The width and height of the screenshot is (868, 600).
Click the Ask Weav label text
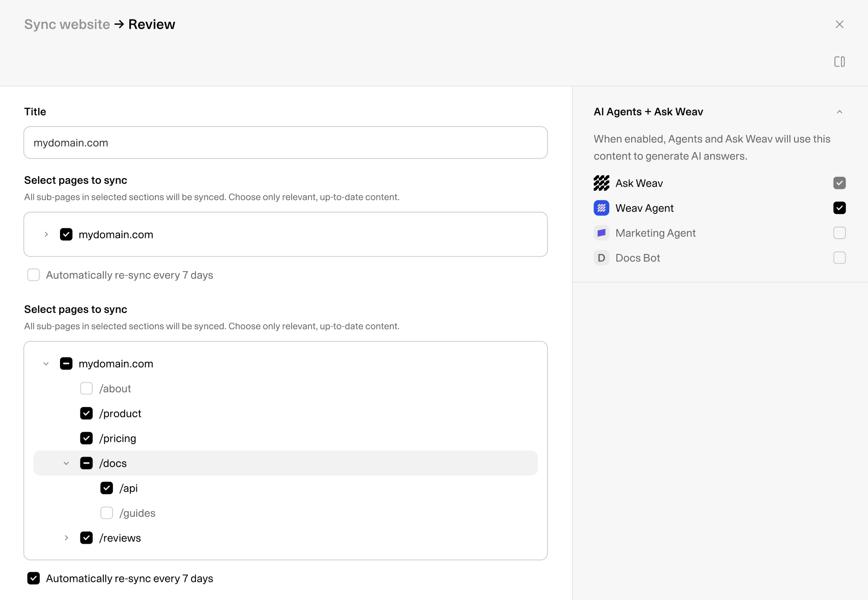639,183
